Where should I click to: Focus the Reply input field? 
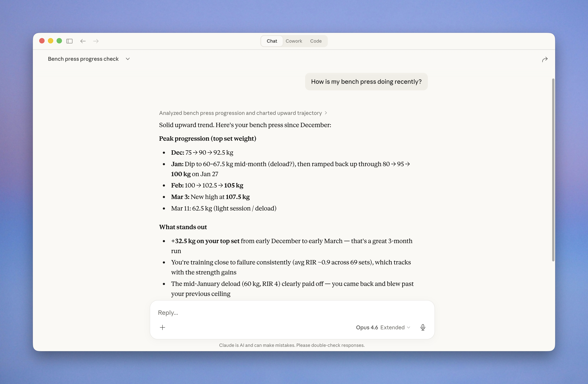[x=292, y=313]
